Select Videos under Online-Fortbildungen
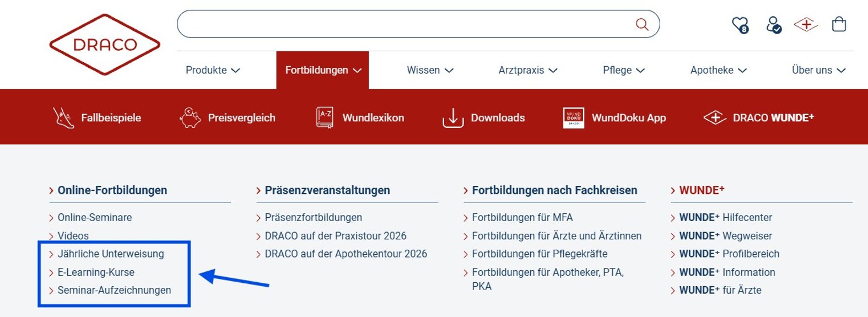Viewport: 868px width, 317px height. pos(73,235)
